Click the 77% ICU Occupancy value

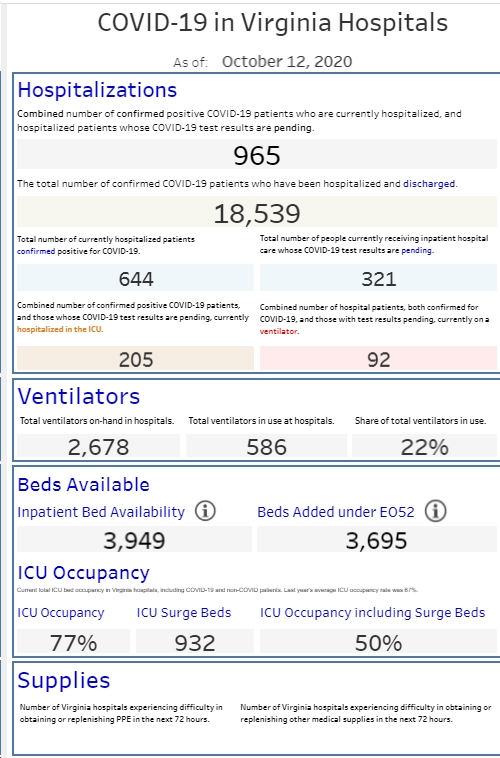[x=74, y=642]
